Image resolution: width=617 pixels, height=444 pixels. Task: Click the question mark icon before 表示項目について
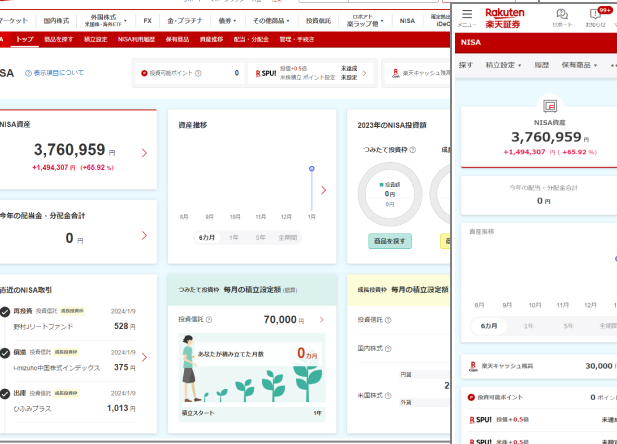click(28, 73)
